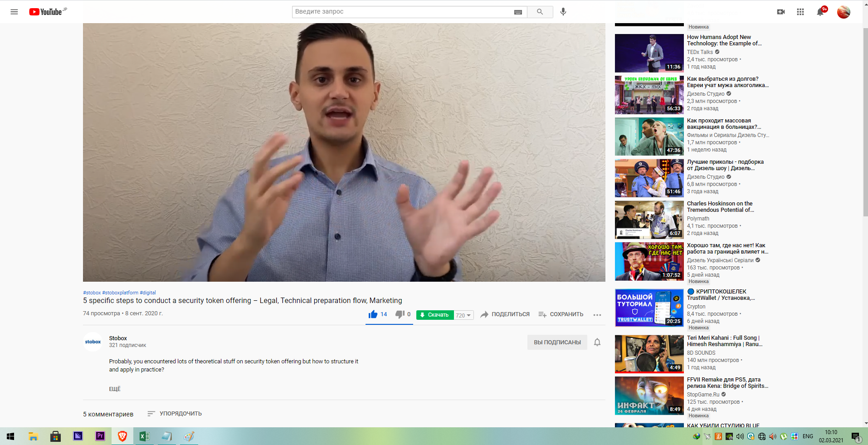Open the Windows Start menu

[10, 436]
